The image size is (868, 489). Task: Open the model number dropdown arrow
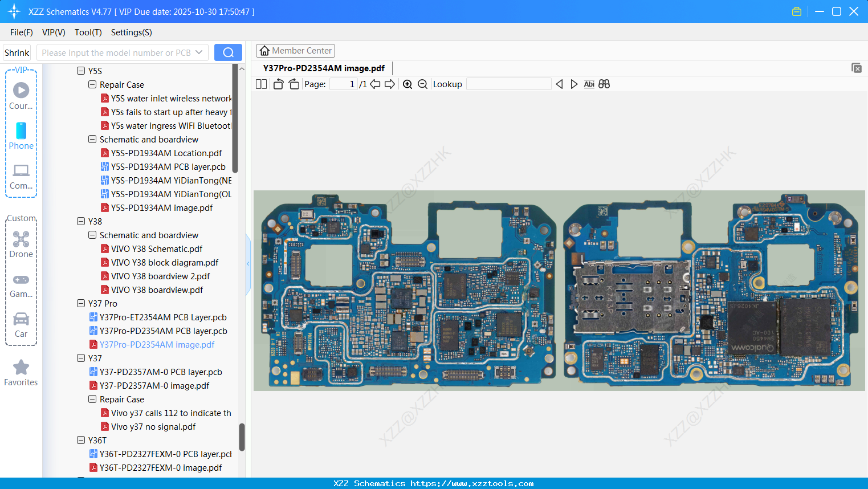click(x=199, y=52)
